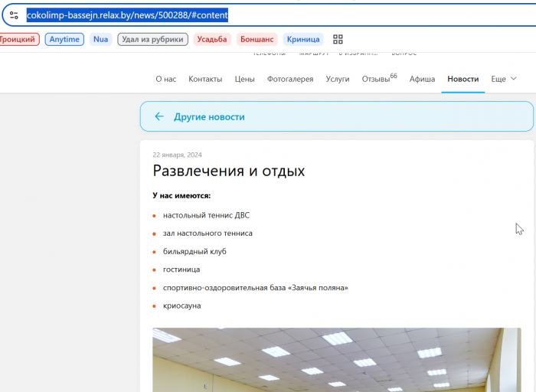Click list item бильярдный клуб

pyautogui.click(x=194, y=251)
